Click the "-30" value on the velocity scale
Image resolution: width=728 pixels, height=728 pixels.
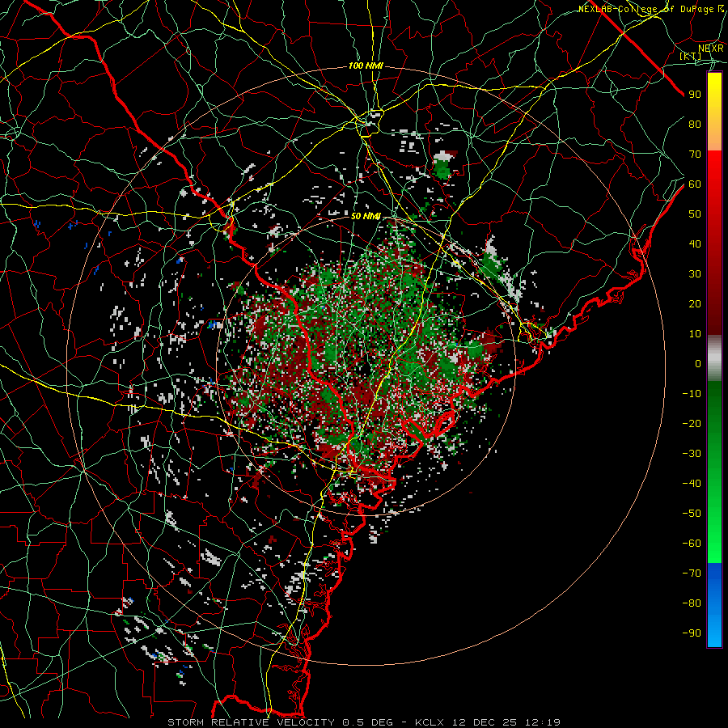[x=692, y=454]
